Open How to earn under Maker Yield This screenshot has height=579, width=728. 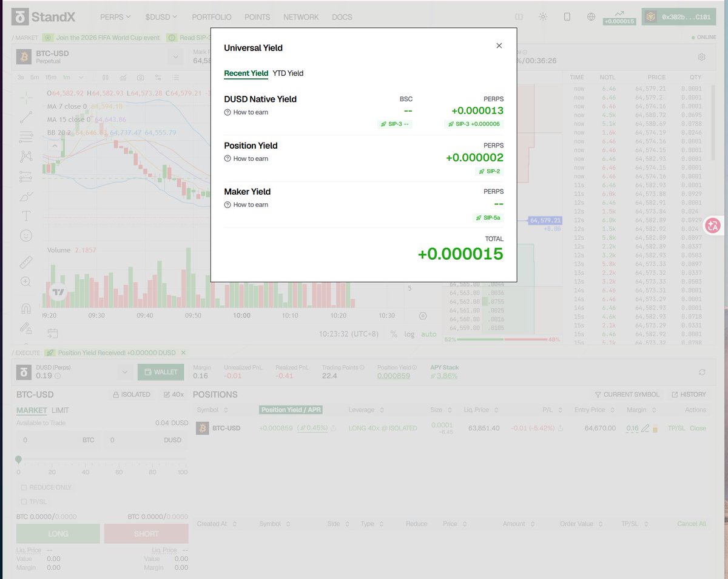(x=246, y=205)
